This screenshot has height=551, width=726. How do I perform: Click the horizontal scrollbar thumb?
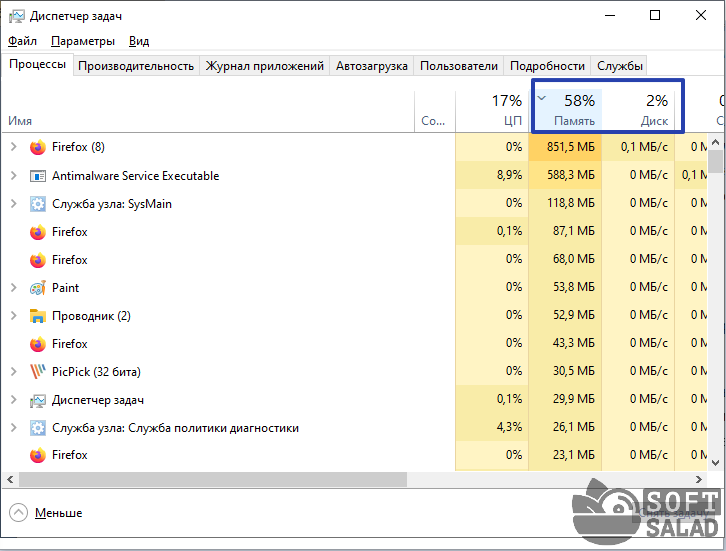point(213,480)
